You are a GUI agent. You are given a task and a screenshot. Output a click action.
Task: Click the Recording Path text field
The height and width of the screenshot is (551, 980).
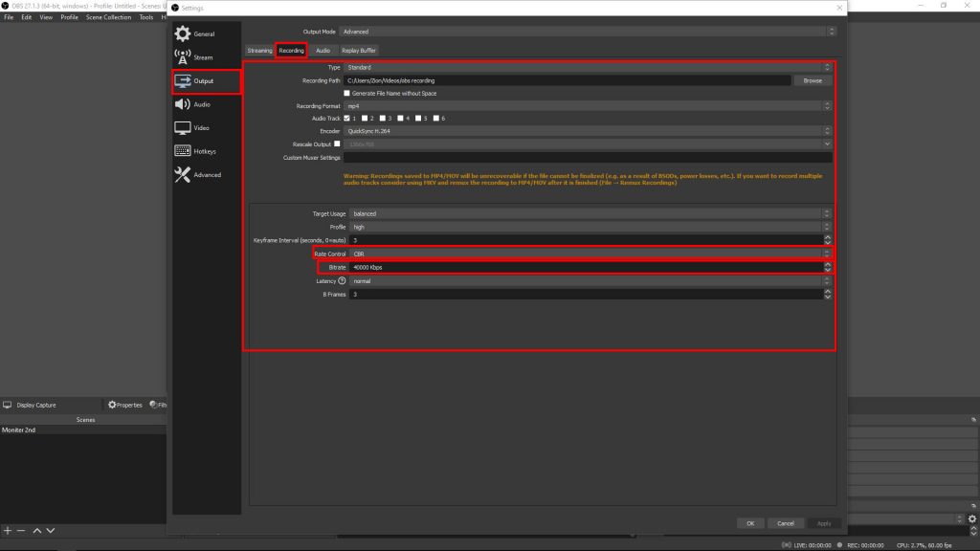click(567, 80)
